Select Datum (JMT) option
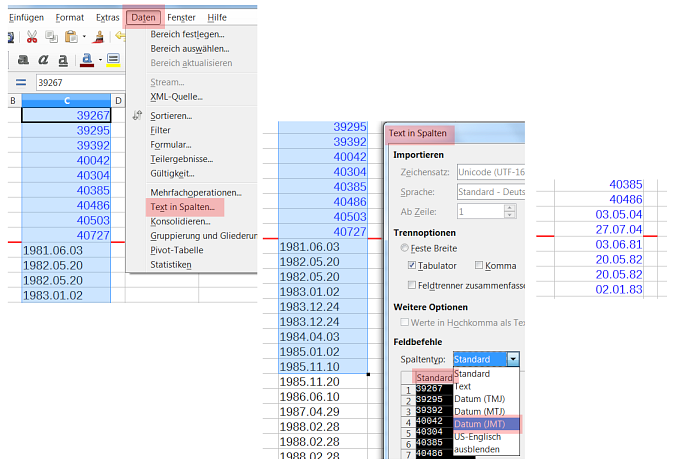The image size is (675, 468). [486, 424]
